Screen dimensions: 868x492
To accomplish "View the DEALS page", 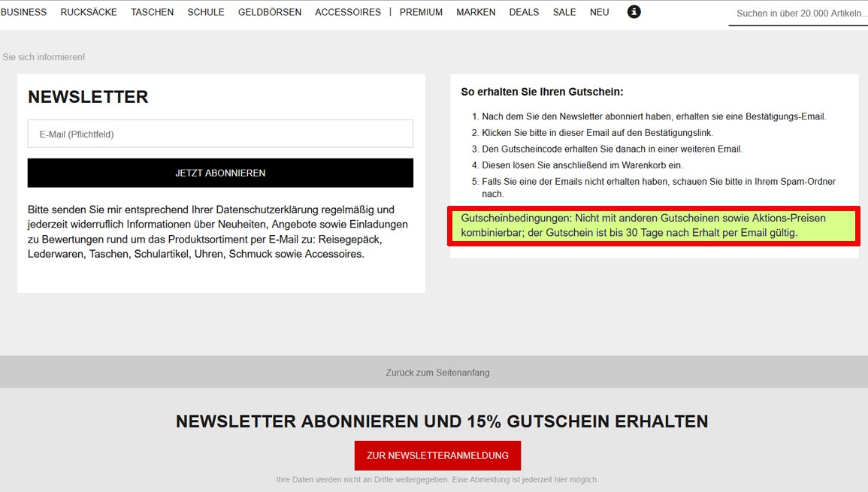I will [524, 11].
